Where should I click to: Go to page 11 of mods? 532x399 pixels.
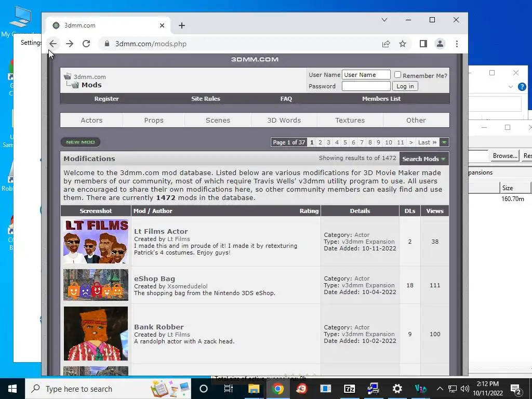[401, 142]
